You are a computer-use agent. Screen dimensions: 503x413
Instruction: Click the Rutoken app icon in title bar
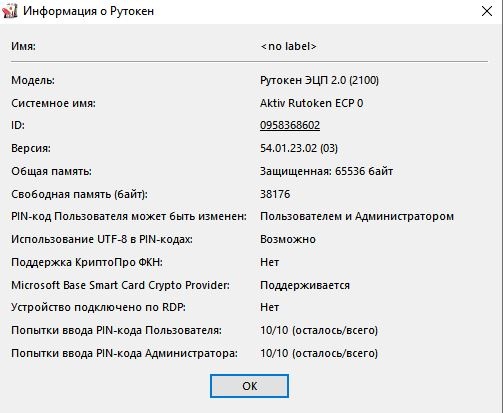tap(10, 11)
